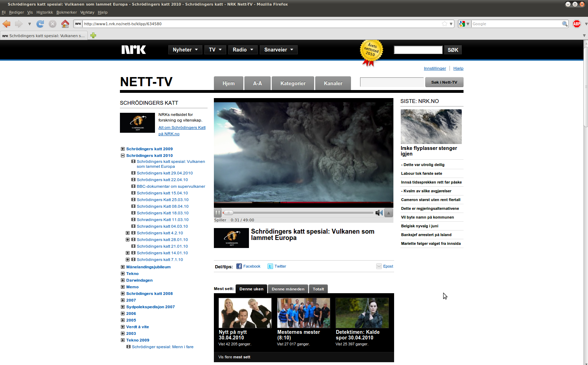
Task: Bookmark this page with the star icon
Action: pos(445,24)
